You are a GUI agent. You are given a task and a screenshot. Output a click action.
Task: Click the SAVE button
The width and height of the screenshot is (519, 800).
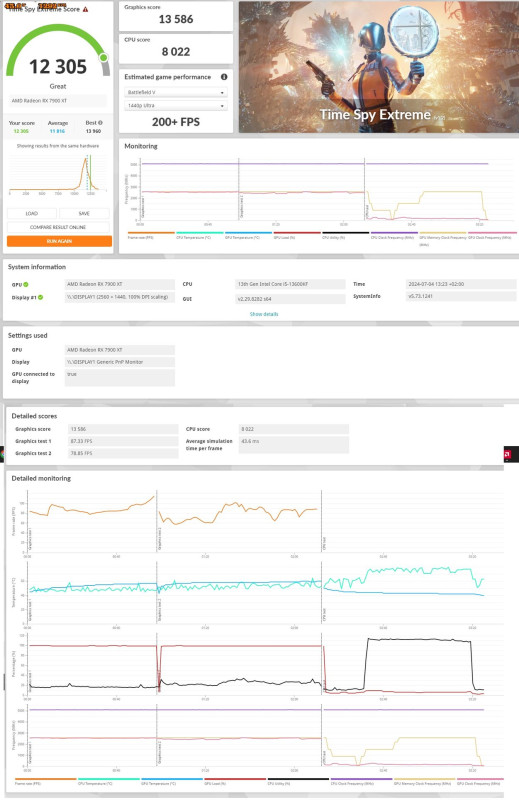click(84, 213)
